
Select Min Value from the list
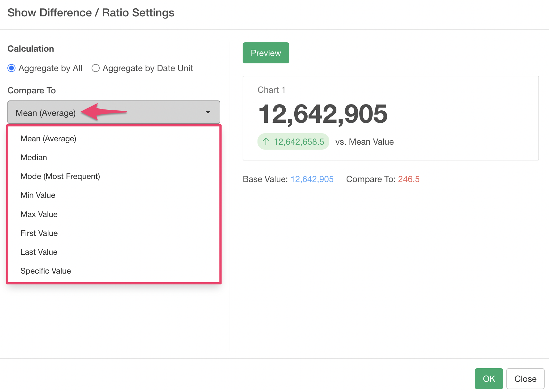click(38, 195)
